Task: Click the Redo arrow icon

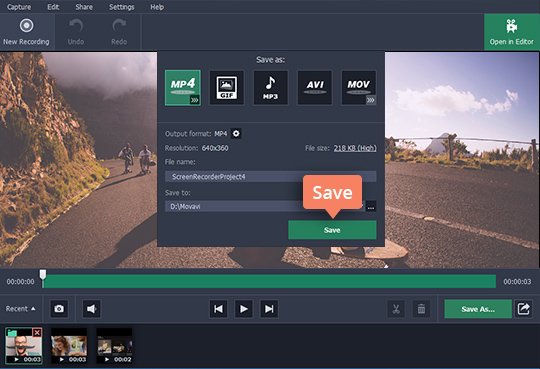Action: click(119, 26)
